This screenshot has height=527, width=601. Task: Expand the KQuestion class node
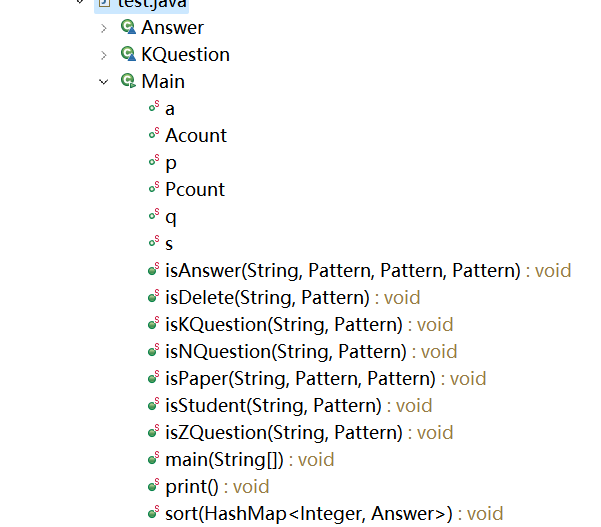click(103, 55)
